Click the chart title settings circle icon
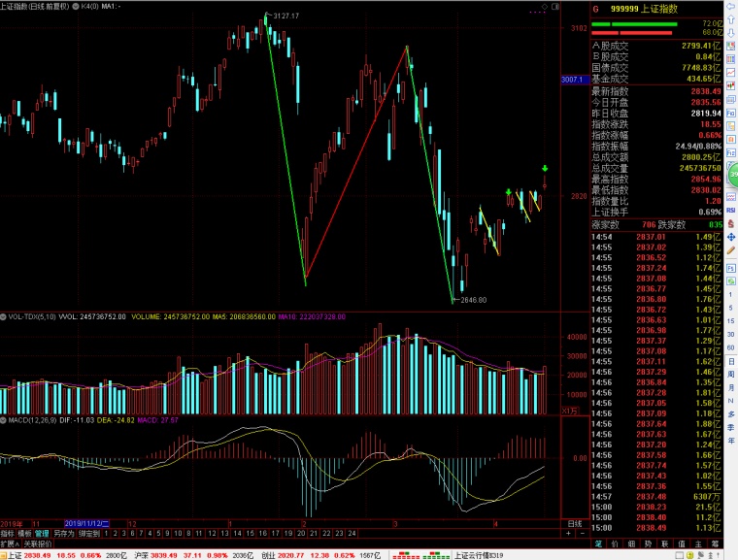Screen dimensions: 738x560 (x=76, y=6)
